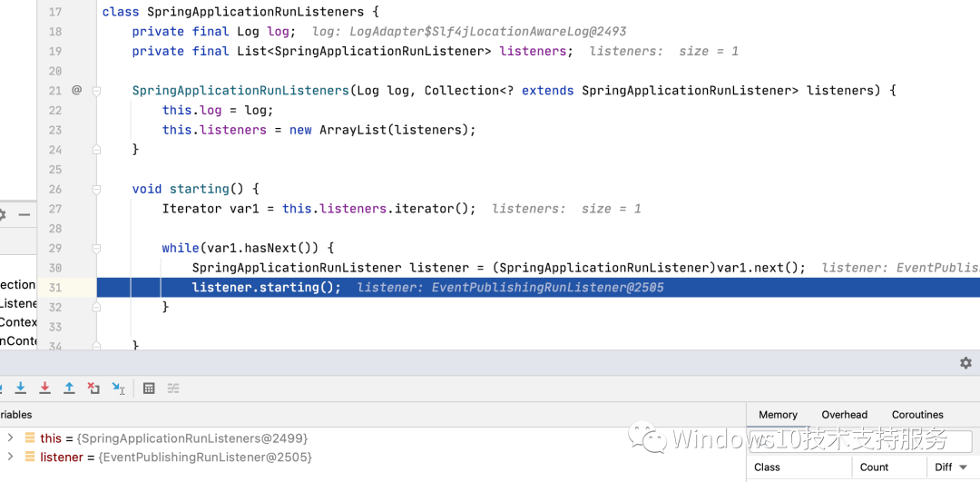The width and height of the screenshot is (980, 482).
Task: Click line number 21 in the gutter
Action: coord(54,91)
